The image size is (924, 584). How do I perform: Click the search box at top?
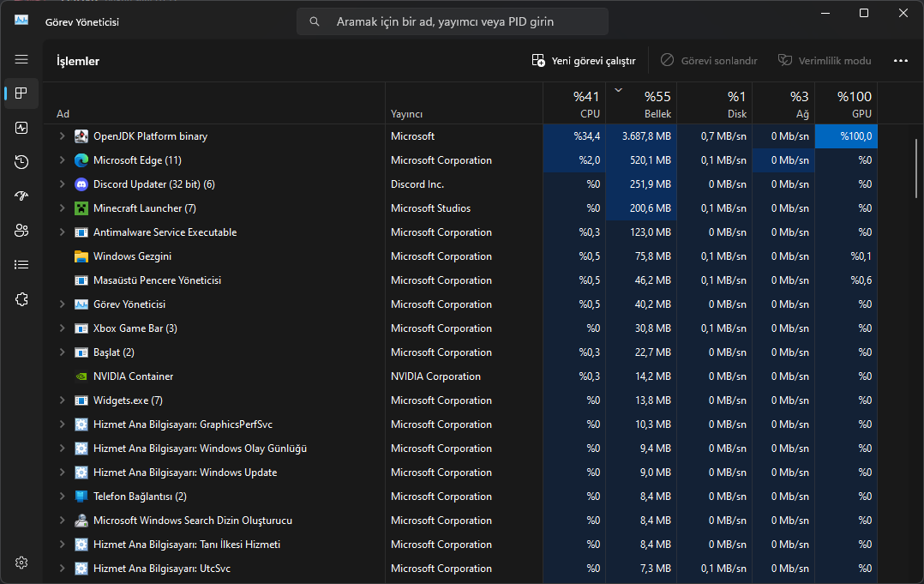[x=453, y=21]
